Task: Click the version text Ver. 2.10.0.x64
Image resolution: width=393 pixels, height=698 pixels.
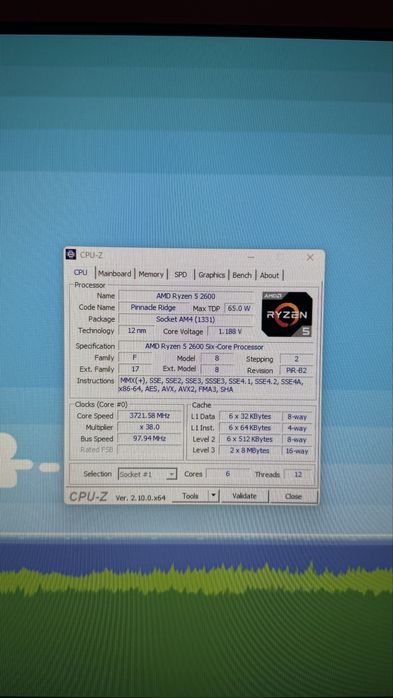Action: coord(140,498)
